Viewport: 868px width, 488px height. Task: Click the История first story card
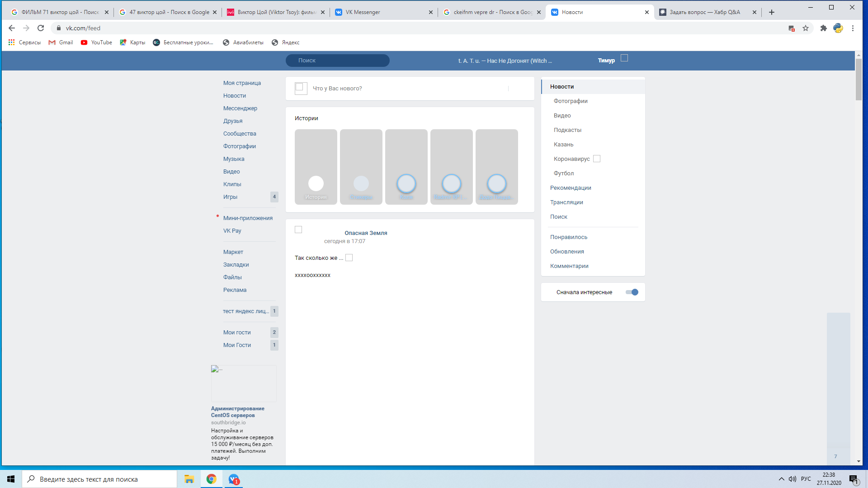point(316,167)
